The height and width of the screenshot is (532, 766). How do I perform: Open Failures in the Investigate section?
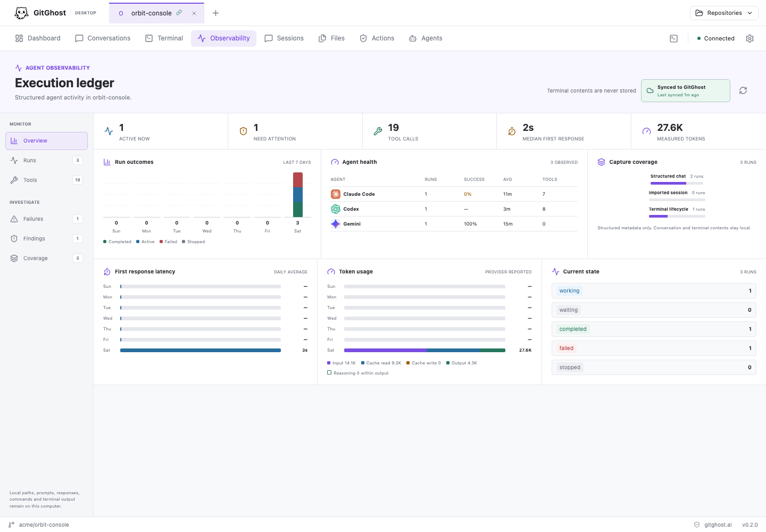coord(46,219)
